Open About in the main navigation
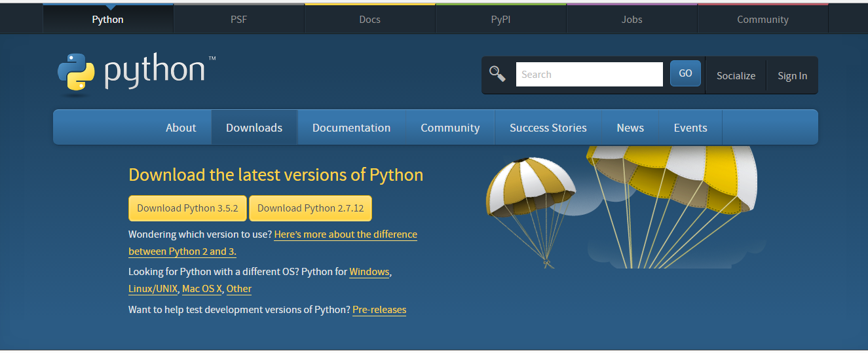 181,128
